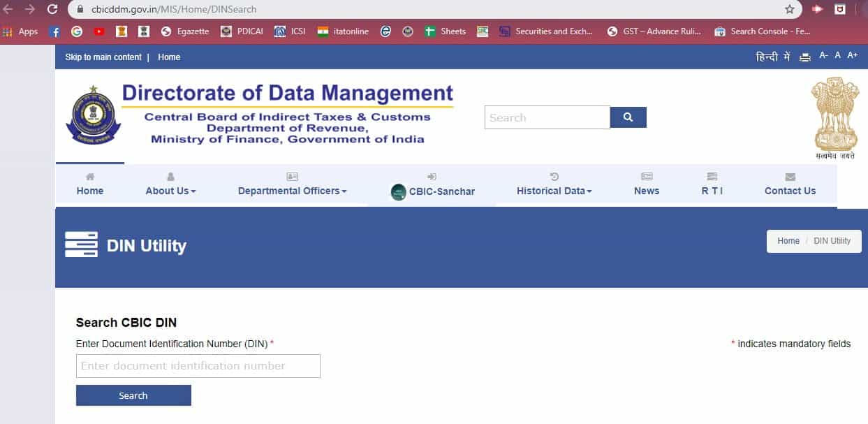Click the list icon above R T I
Viewport: 868px width, 424px height.
pyautogui.click(x=712, y=177)
